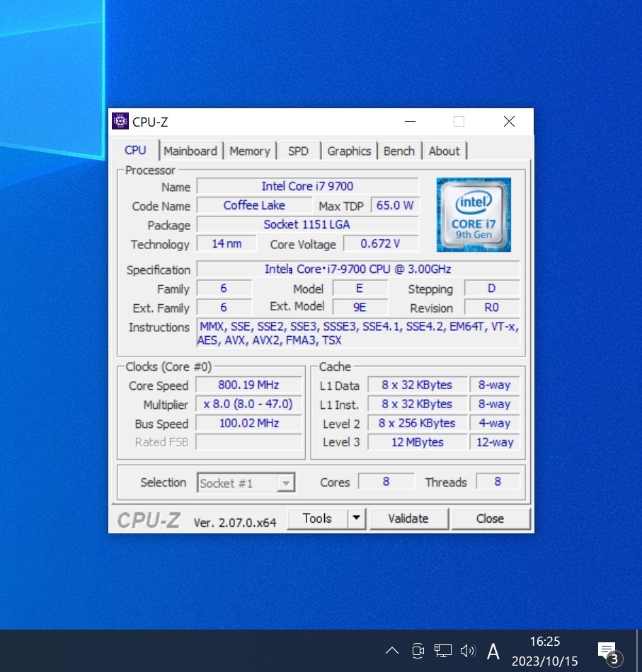
Task: Click the taskbar clock showing 16:25
Action: pos(544,651)
